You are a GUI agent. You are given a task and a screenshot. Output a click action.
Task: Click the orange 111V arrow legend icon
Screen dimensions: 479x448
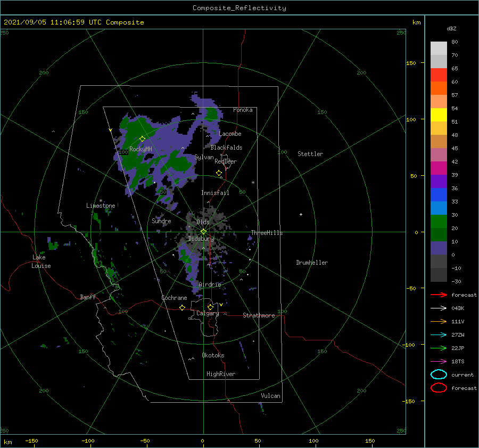pos(439,321)
